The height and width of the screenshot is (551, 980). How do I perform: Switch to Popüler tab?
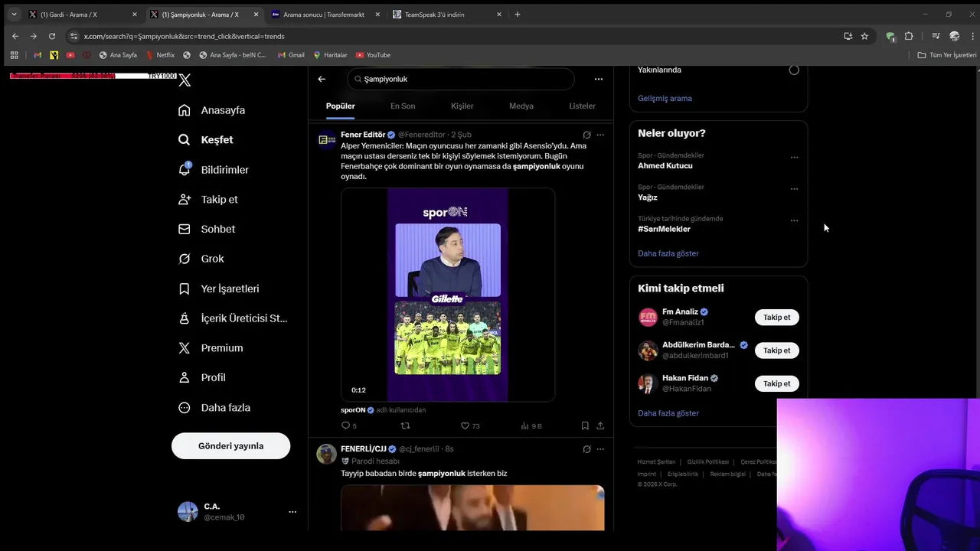tap(341, 106)
